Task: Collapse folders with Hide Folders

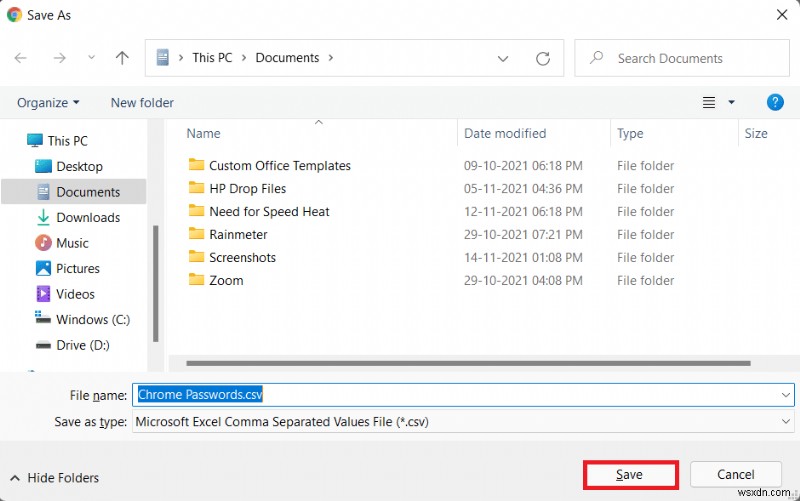Action: click(x=55, y=478)
